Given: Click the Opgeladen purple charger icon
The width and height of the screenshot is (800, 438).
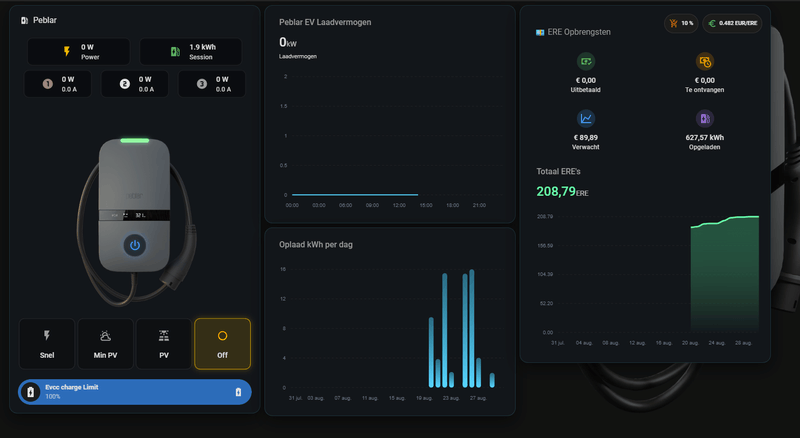Looking at the screenshot, I should pos(705,118).
